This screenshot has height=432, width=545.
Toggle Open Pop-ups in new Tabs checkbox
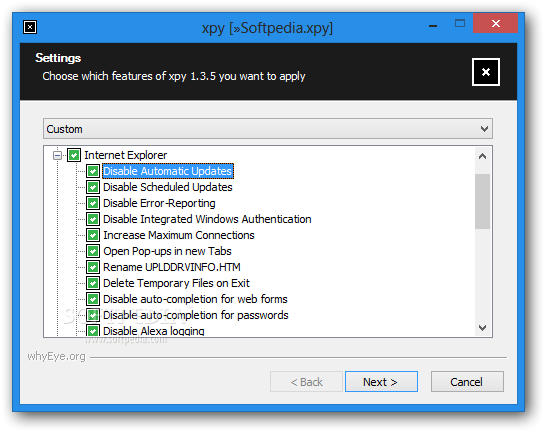click(x=93, y=251)
